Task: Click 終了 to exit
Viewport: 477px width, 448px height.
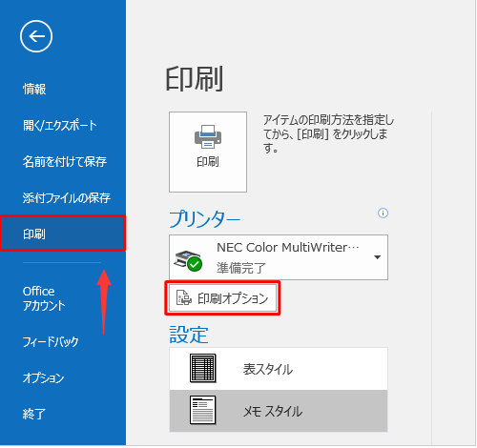Action: point(34,414)
